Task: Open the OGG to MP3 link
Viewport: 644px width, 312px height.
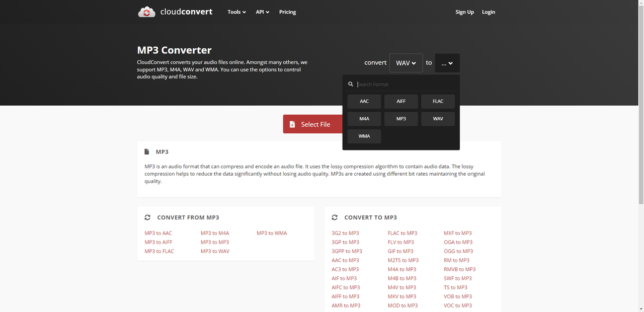Action: click(x=458, y=251)
